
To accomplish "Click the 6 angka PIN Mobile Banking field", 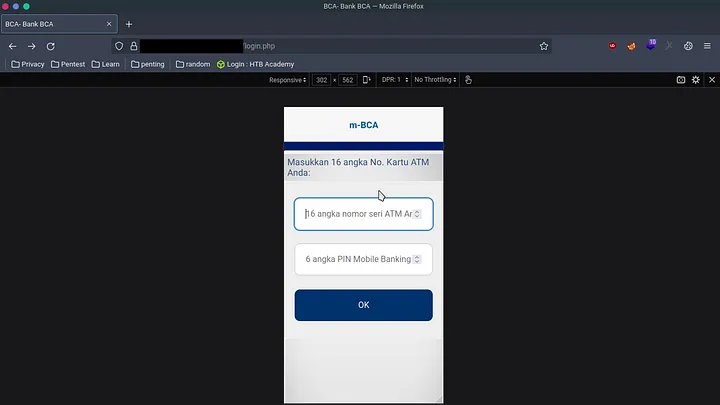I will (x=363, y=259).
